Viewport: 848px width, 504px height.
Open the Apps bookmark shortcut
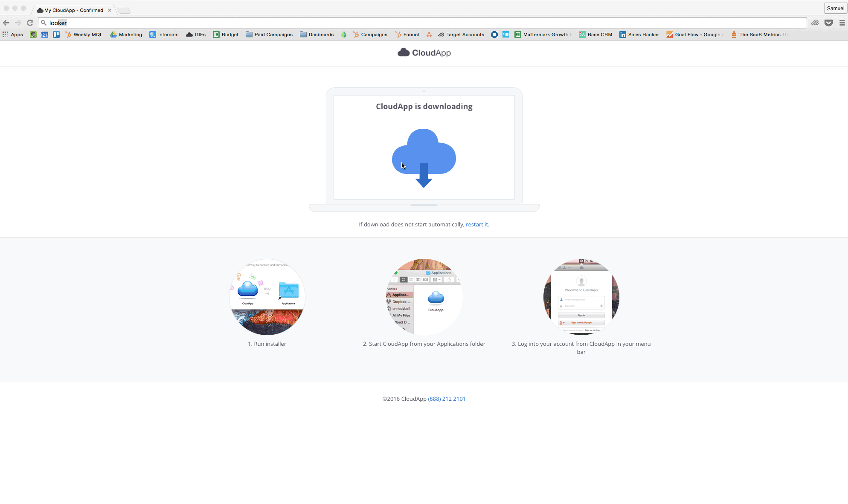(x=13, y=35)
